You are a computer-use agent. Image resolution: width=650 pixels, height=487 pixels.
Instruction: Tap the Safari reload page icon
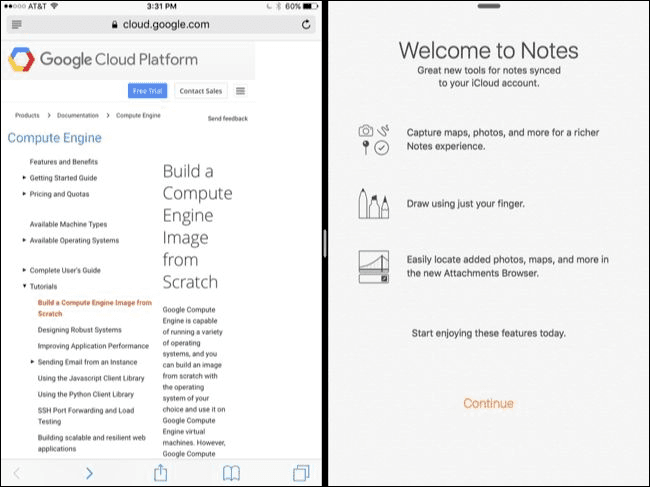point(306,24)
